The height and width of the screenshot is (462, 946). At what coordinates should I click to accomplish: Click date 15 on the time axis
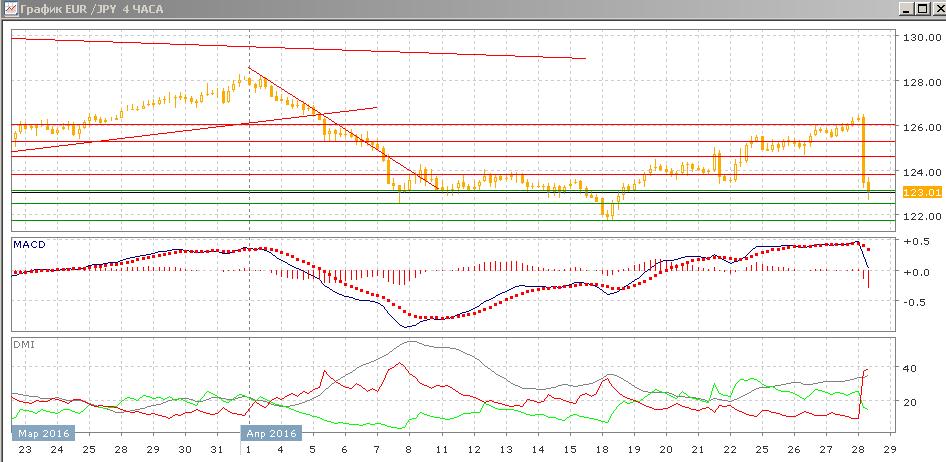570,450
